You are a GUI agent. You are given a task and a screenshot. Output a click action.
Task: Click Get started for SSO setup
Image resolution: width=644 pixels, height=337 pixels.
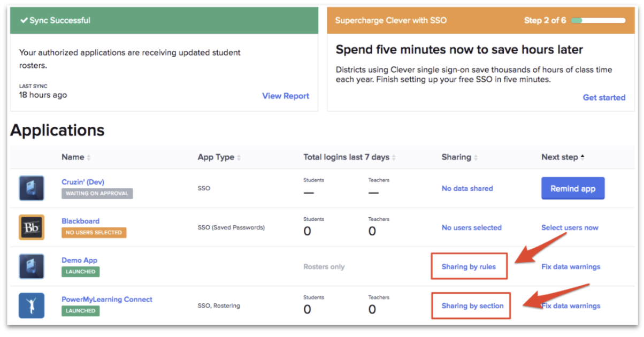604,97
